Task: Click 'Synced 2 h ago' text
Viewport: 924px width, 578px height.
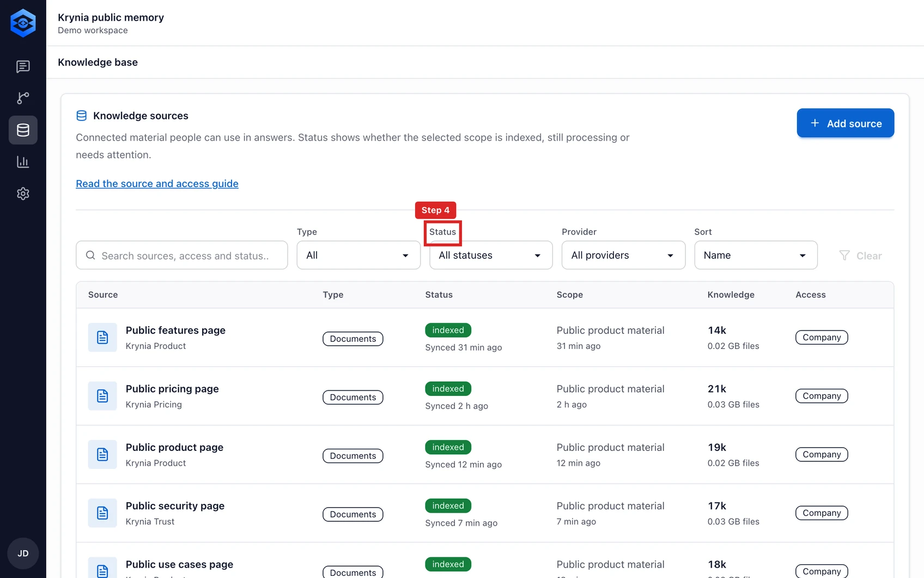Action: coord(457,406)
